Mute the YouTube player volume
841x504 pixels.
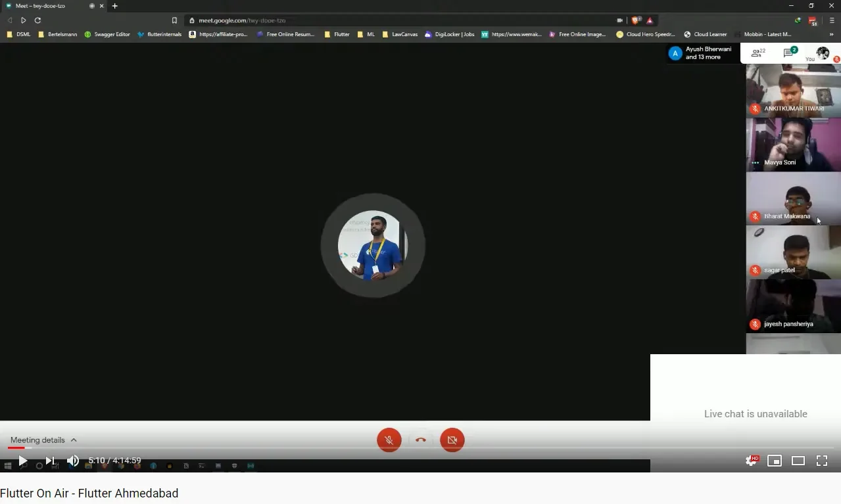click(73, 461)
